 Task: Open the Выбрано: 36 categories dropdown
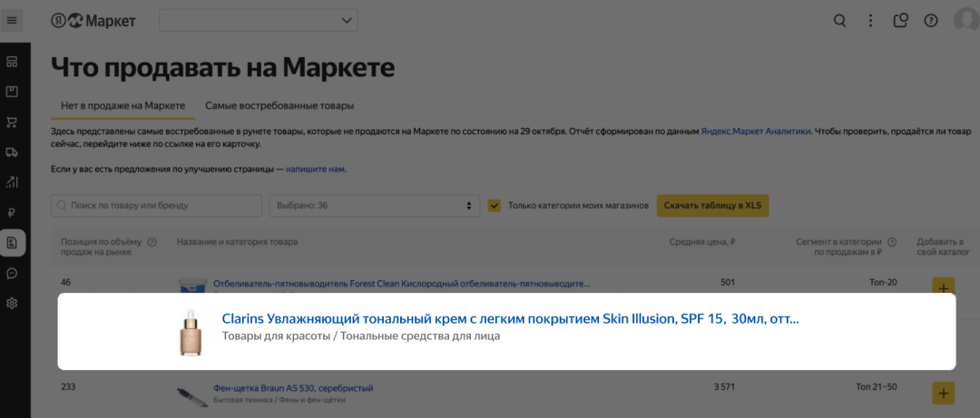click(375, 206)
